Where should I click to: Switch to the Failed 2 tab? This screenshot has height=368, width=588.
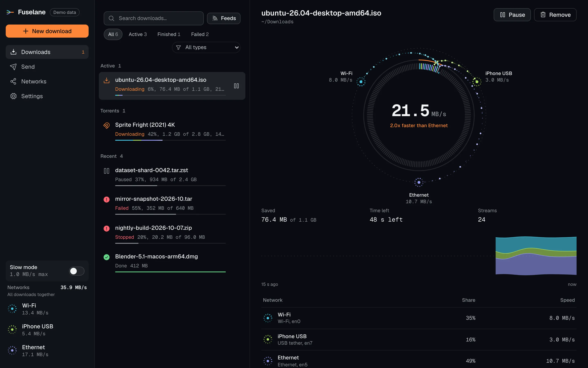click(x=200, y=34)
